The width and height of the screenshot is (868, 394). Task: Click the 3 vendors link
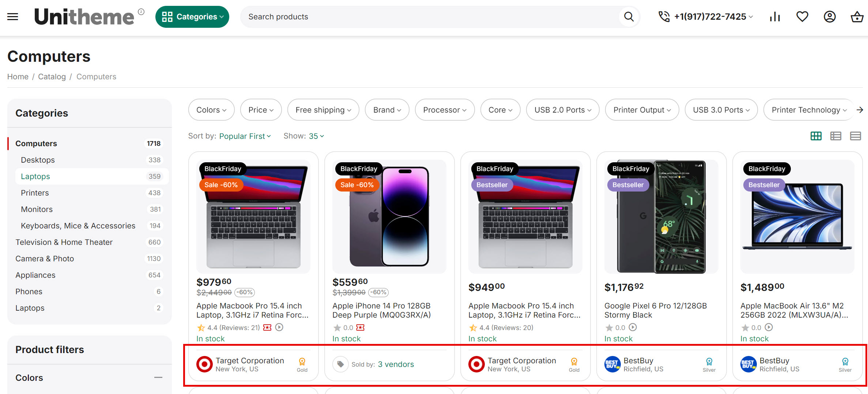point(396,364)
